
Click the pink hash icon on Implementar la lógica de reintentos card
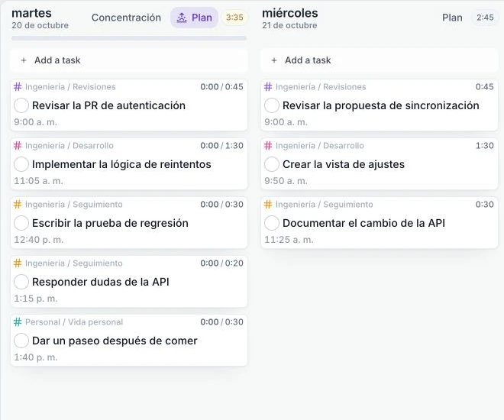18,146
